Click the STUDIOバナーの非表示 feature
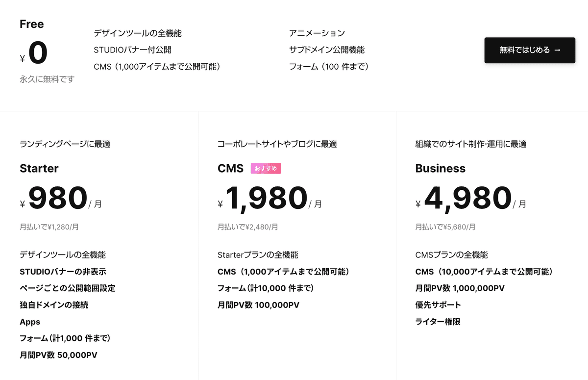Screen dimensions: 588x380 (x=63, y=272)
